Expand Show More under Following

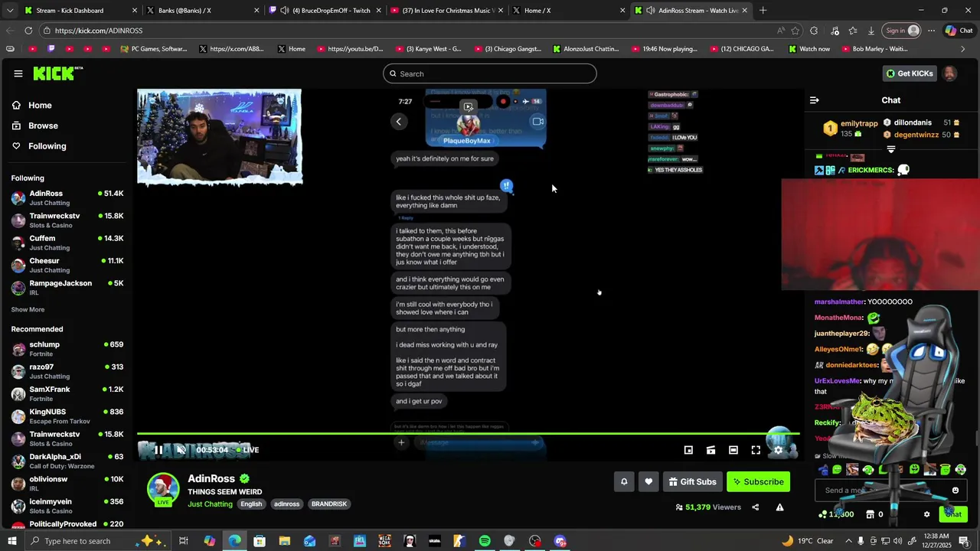28,310
